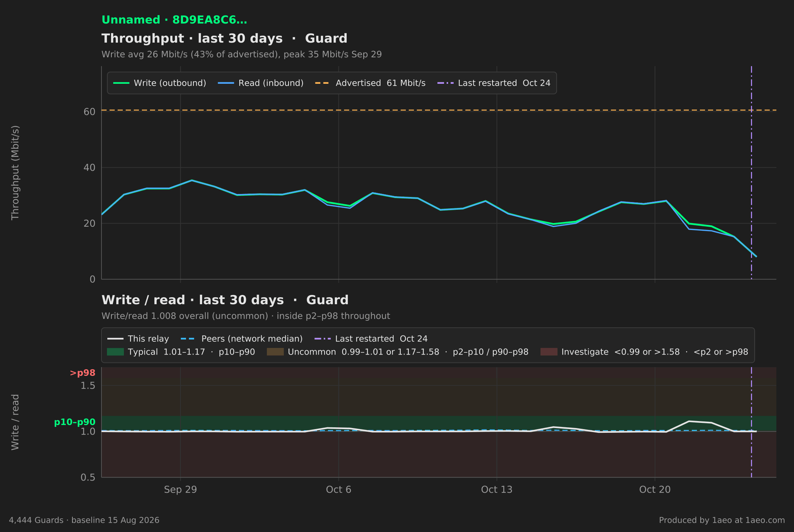Click the 'Write / read' y-axis title
794x532 pixels.
pyautogui.click(x=15, y=422)
